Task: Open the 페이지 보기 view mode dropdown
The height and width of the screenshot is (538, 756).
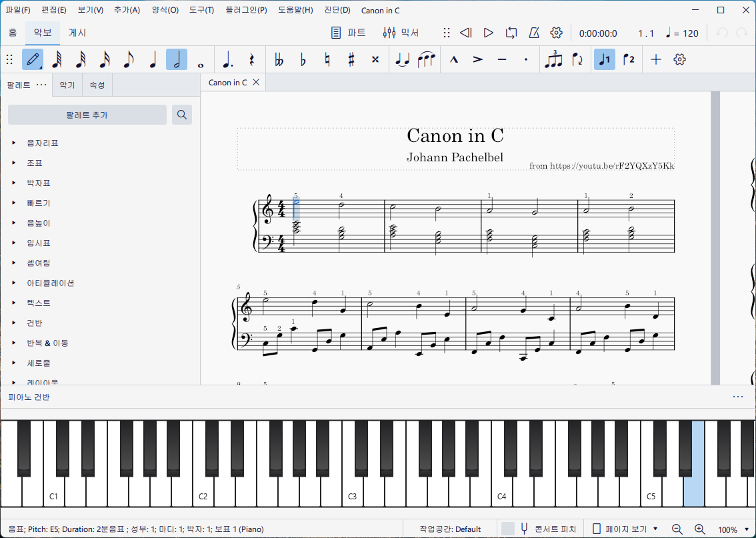Action: pyautogui.click(x=625, y=529)
